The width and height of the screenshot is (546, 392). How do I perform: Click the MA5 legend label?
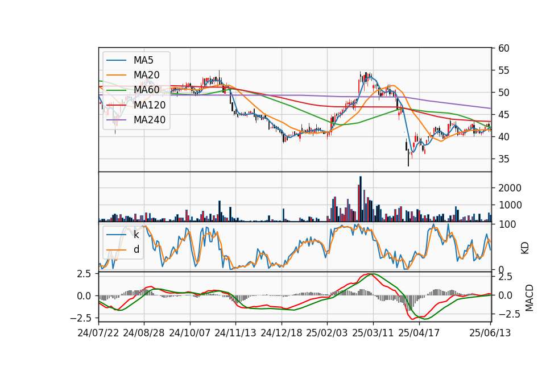(143, 60)
